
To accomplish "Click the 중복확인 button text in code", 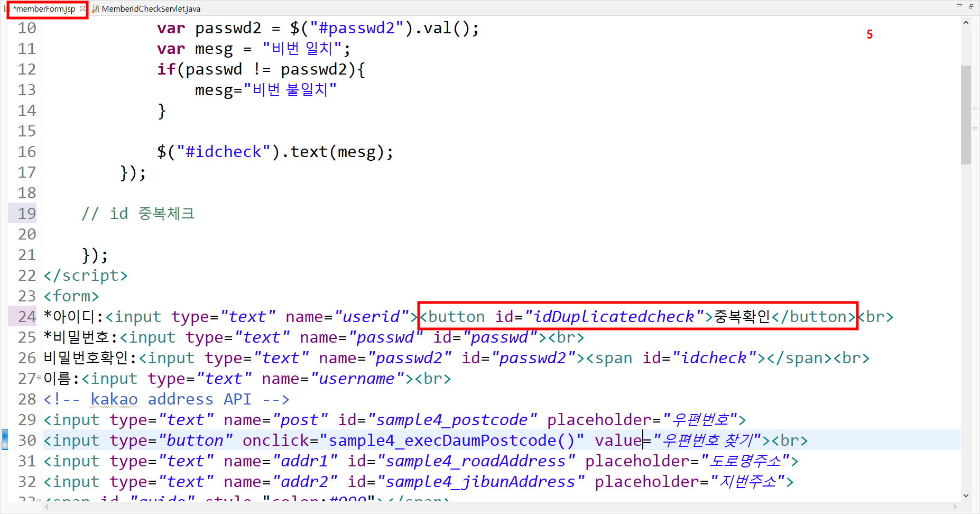I will tap(742, 317).
